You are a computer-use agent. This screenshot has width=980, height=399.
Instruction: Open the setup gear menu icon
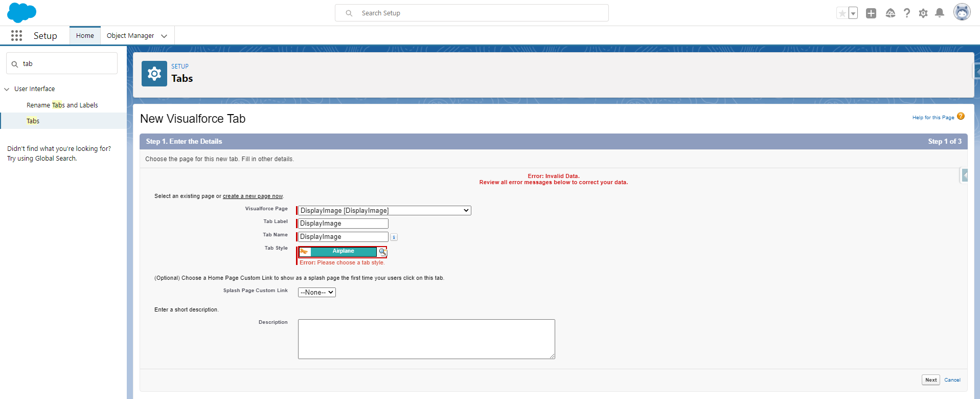point(923,13)
